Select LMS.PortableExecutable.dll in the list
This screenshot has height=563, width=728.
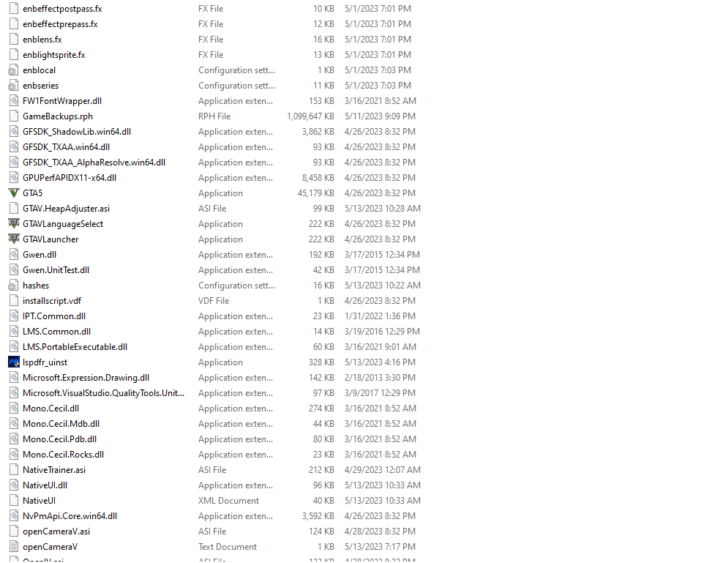[x=75, y=347]
